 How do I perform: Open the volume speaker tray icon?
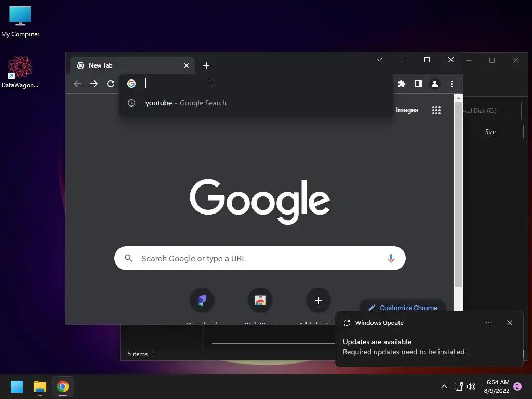[471, 387]
